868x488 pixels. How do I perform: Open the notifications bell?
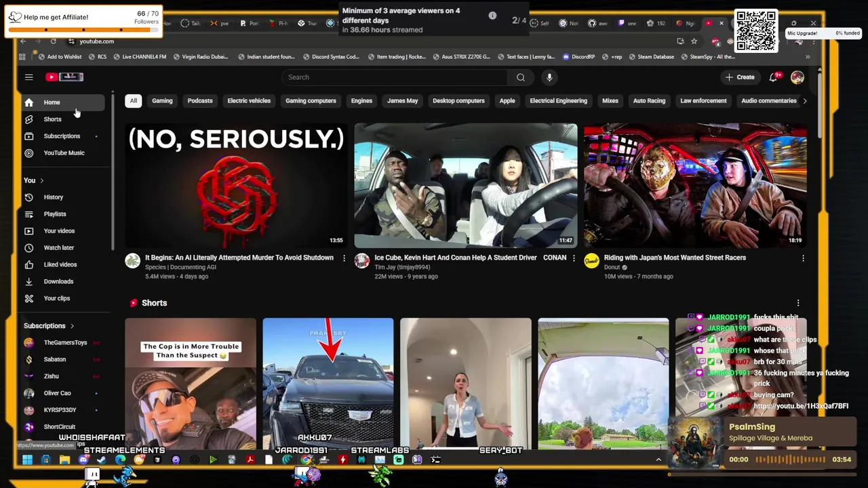pos(773,77)
